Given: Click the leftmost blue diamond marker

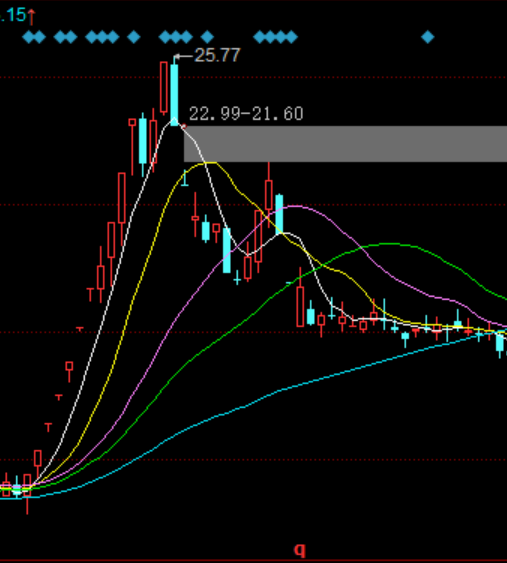Looking at the screenshot, I should [29, 37].
